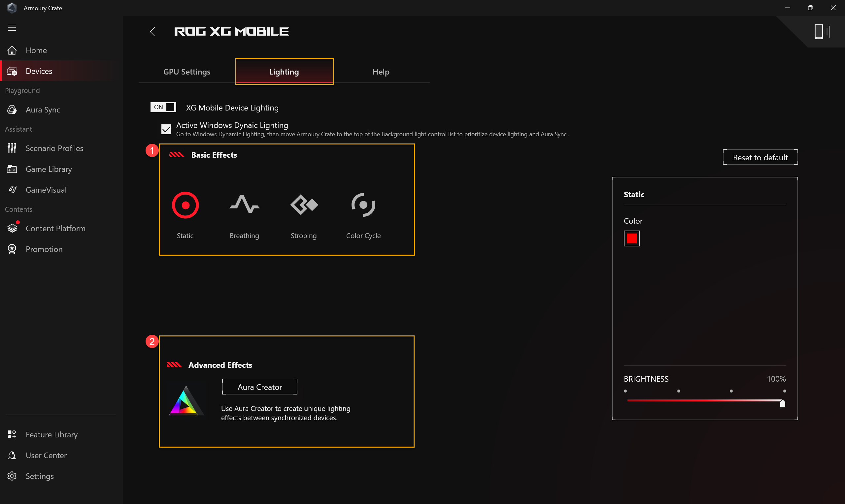The image size is (845, 504).
Task: Click the Playground sidebar heading
Action: click(22, 91)
